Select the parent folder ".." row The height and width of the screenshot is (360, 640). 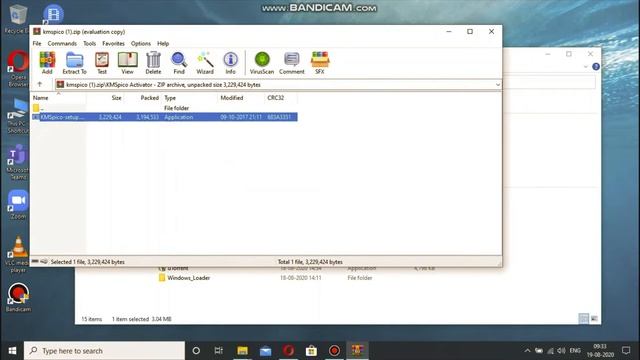[164, 108]
